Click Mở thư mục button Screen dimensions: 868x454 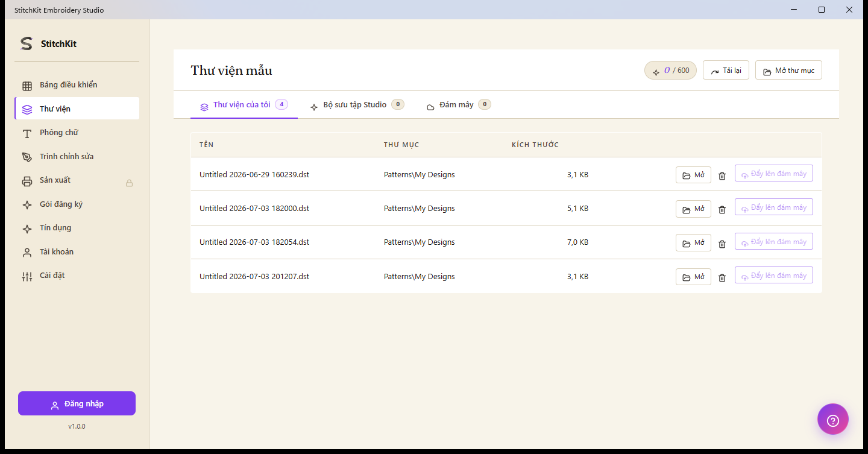788,71
